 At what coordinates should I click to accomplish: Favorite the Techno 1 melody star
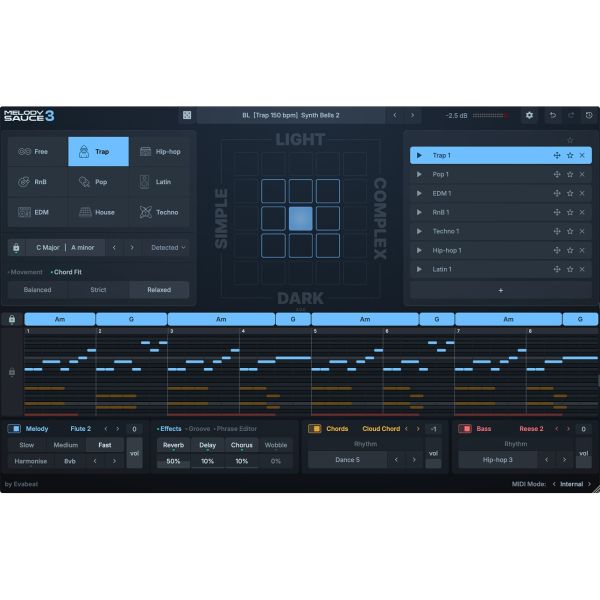570,231
